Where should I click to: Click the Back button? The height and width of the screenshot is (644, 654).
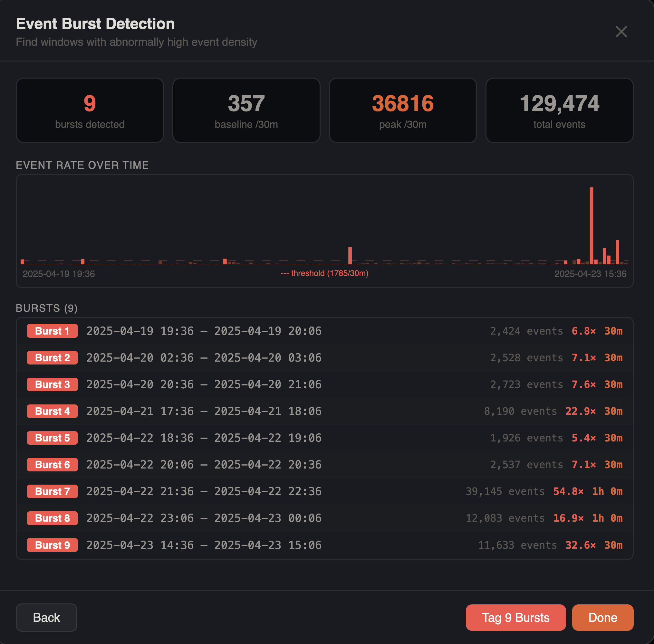46,617
